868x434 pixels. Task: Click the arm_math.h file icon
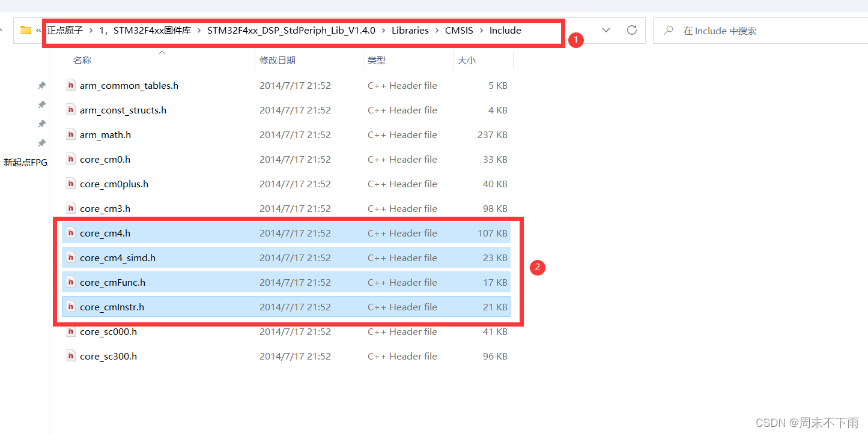[x=71, y=134]
